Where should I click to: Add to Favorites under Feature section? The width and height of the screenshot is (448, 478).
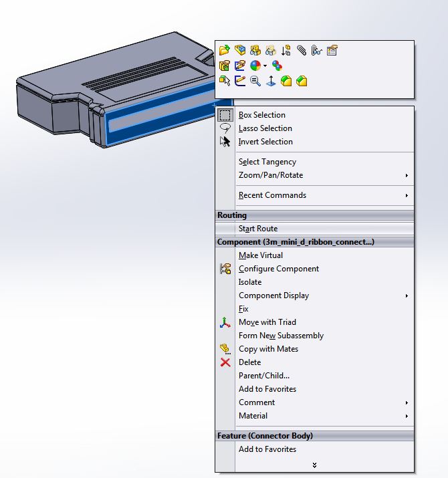point(314,449)
